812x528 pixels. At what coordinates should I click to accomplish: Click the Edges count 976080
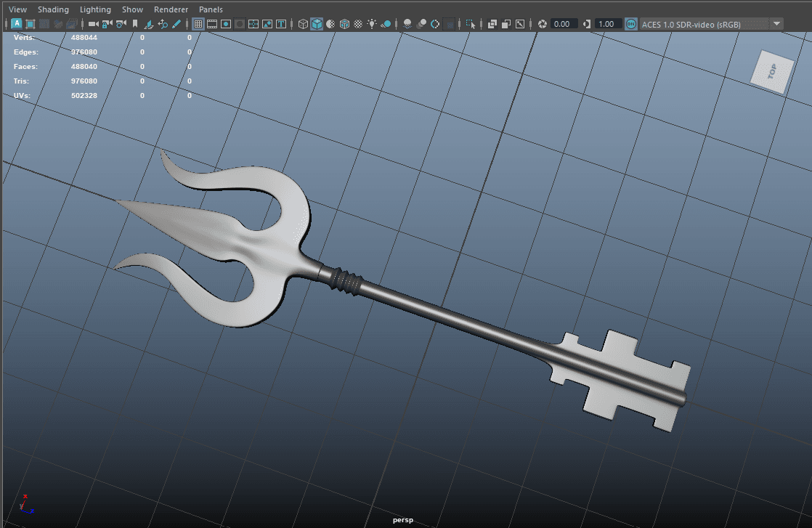pos(84,52)
